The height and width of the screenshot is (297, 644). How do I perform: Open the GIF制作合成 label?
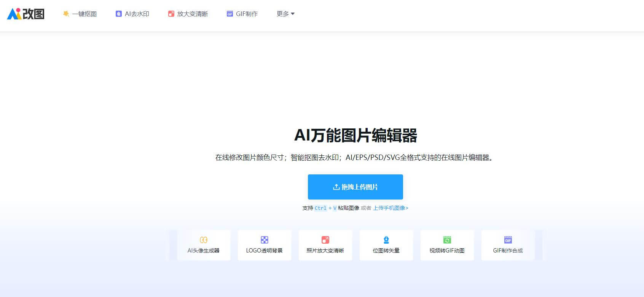pos(508,251)
